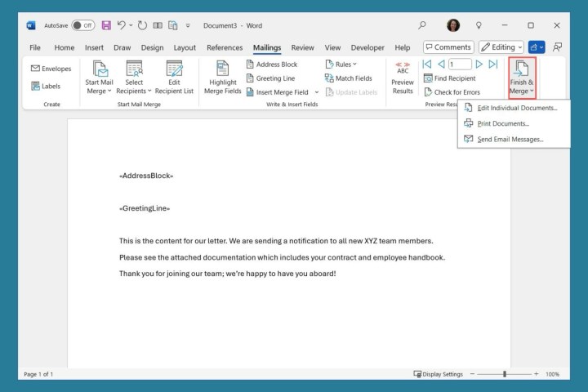Image resolution: width=588 pixels, height=392 pixels.
Task: Click Preview Results icon
Action: click(x=403, y=78)
